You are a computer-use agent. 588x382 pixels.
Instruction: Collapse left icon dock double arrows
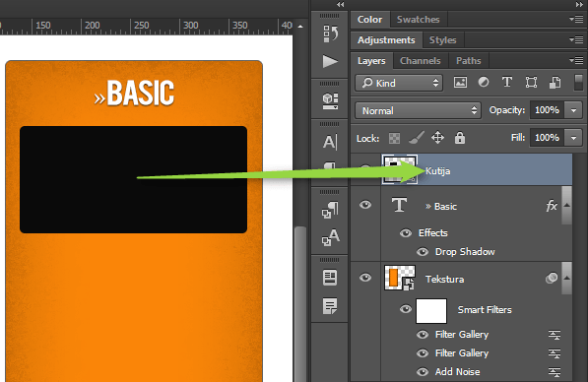[340, 5]
